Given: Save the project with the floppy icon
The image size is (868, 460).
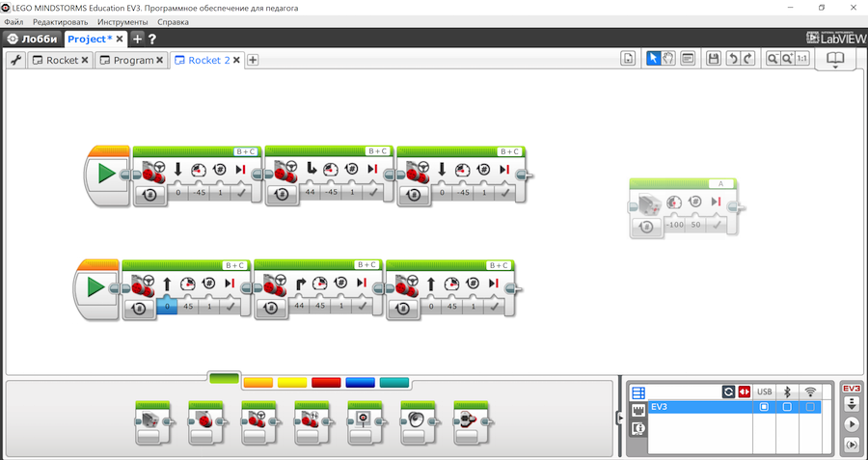Looking at the screenshot, I should 714,58.
